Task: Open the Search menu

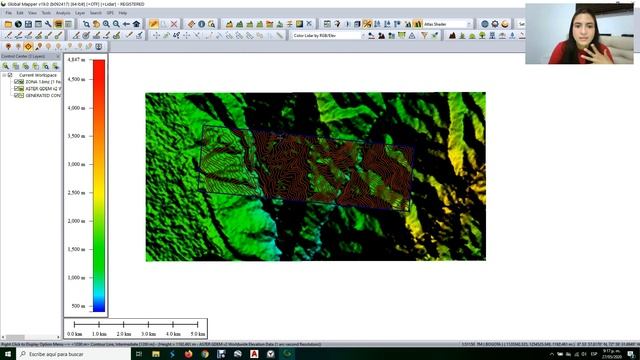Action: (96, 13)
